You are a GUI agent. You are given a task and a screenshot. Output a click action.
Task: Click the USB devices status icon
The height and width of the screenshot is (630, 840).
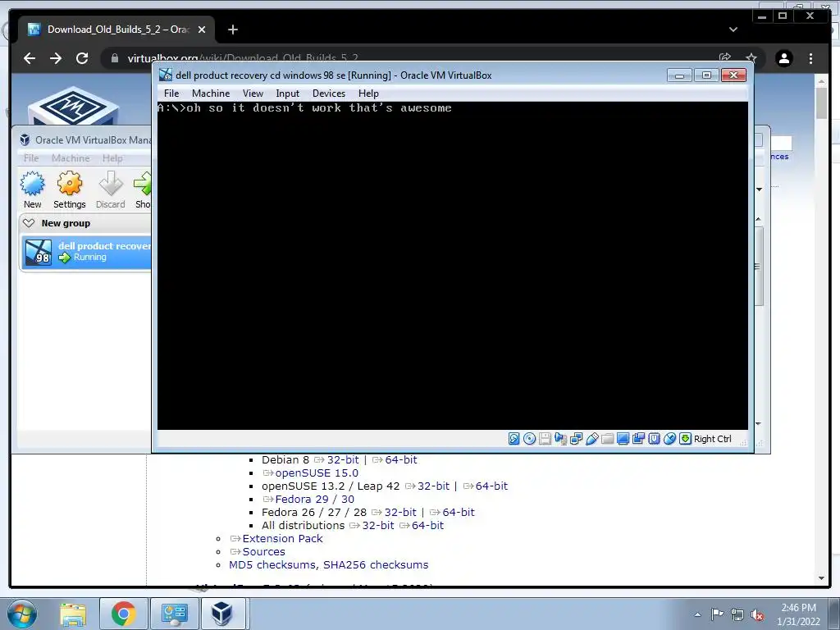coord(592,439)
